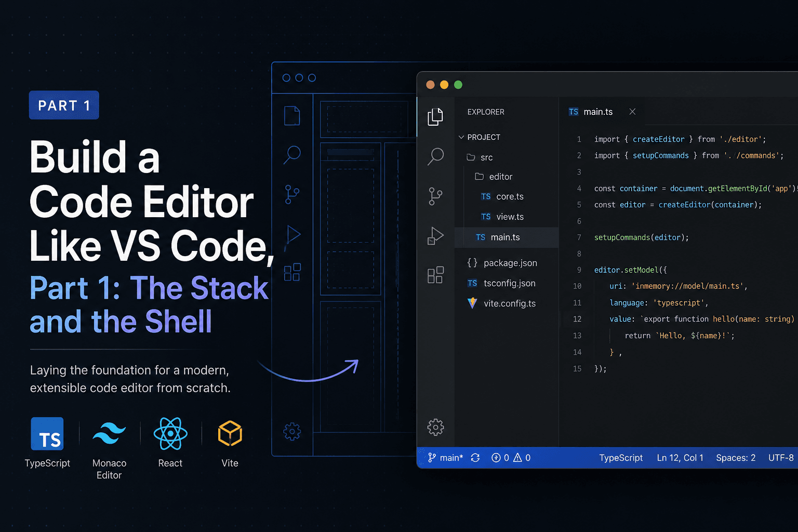Click the red close dot of front window
Screen dimensions: 798x532
(430, 85)
